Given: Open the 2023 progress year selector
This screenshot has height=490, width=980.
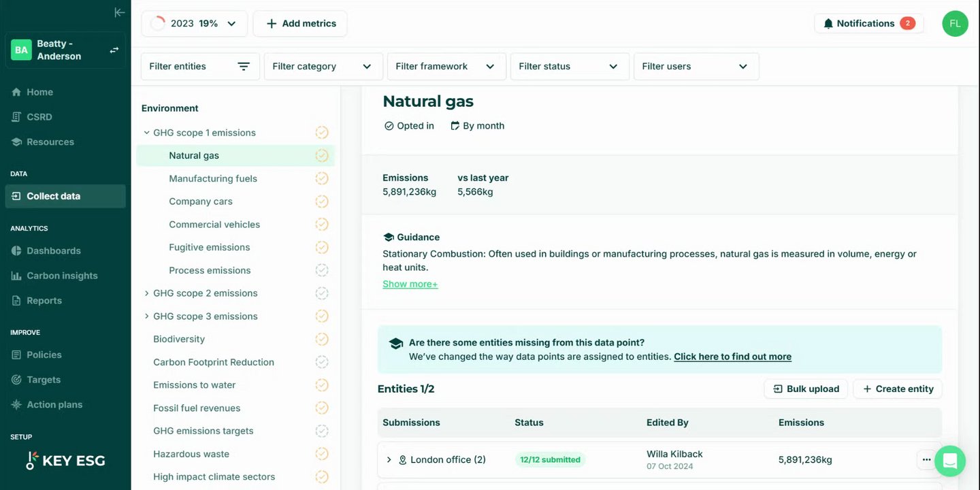Looking at the screenshot, I should coord(194,23).
